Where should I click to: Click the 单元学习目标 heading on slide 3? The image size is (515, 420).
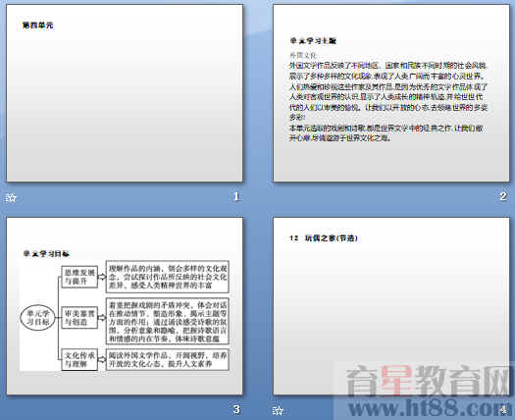[x=46, y=254]
